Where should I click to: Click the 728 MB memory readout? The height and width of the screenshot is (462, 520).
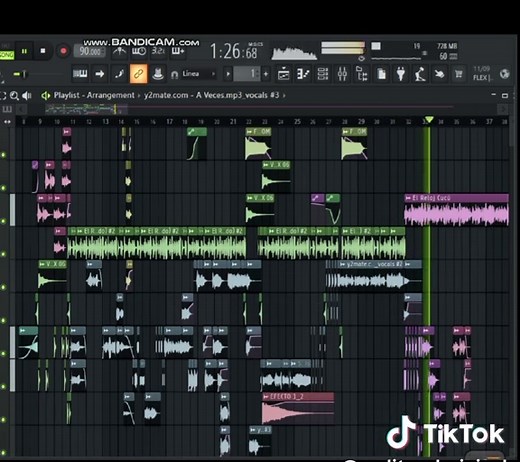click(x=447, y=46)
